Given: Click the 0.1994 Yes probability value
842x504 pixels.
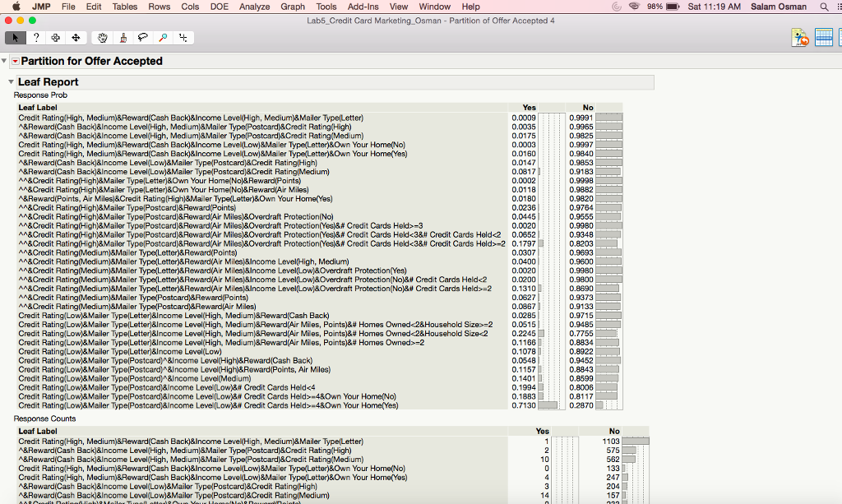Looking at the screenshot, I should pyautogui.click(x=524, y=387).
